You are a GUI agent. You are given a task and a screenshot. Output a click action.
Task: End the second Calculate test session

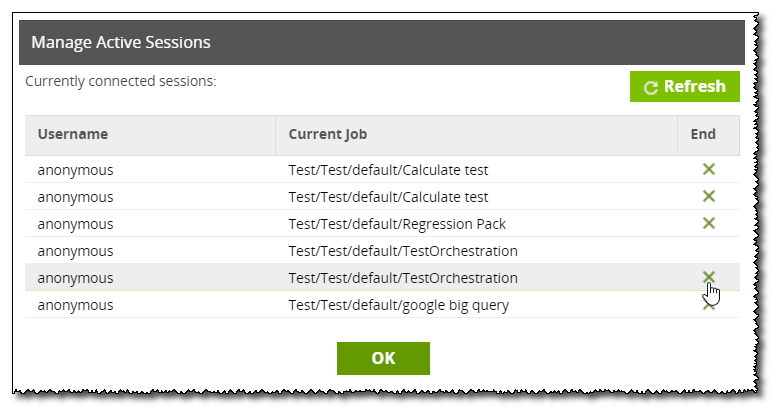pos(708,196)
